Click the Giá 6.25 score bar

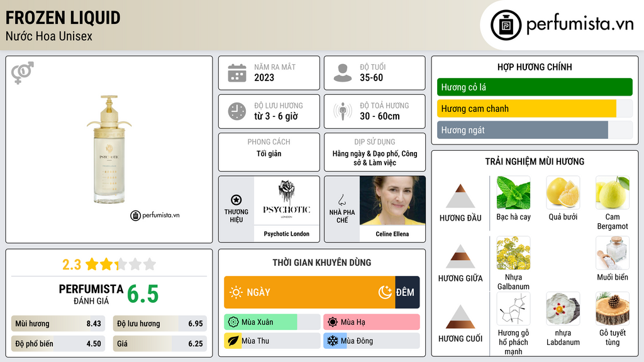(160, 344)
